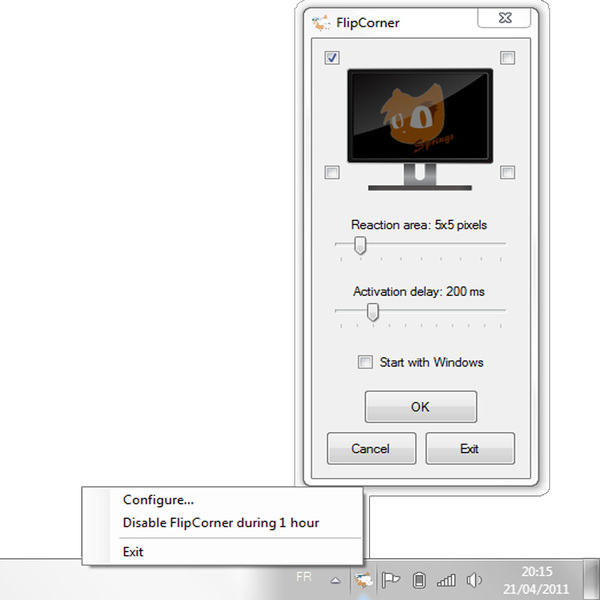Uncheck the top-left corner checkbox
Screen dimensions: 600x600
pyautogui.click(x=332, y=58)
